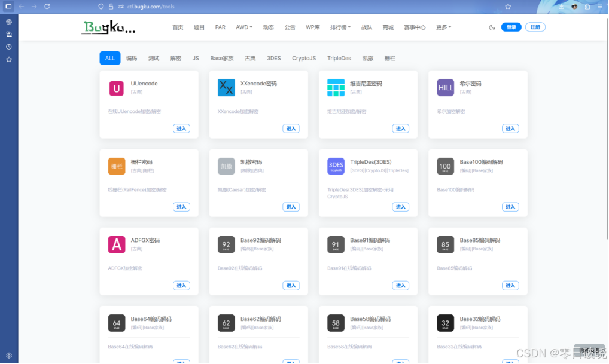
Task: Open the 赛事中心 nav item
Action: [x=415, y=27]
